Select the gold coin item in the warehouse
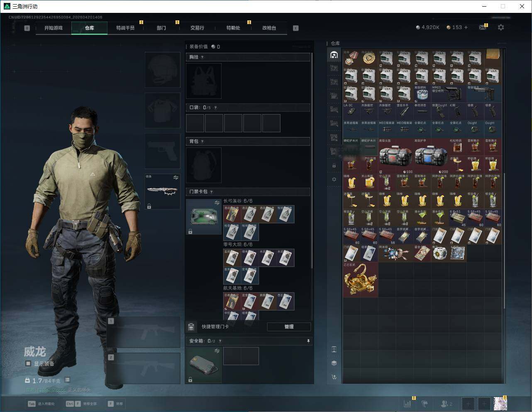The width and height of the screenshot is (532, 412). 369,59
